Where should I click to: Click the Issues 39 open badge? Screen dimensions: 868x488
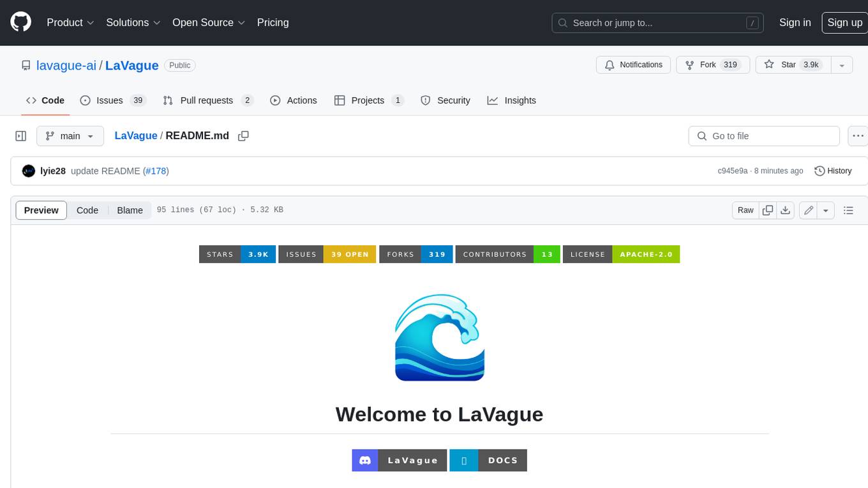tap(327, 254)
